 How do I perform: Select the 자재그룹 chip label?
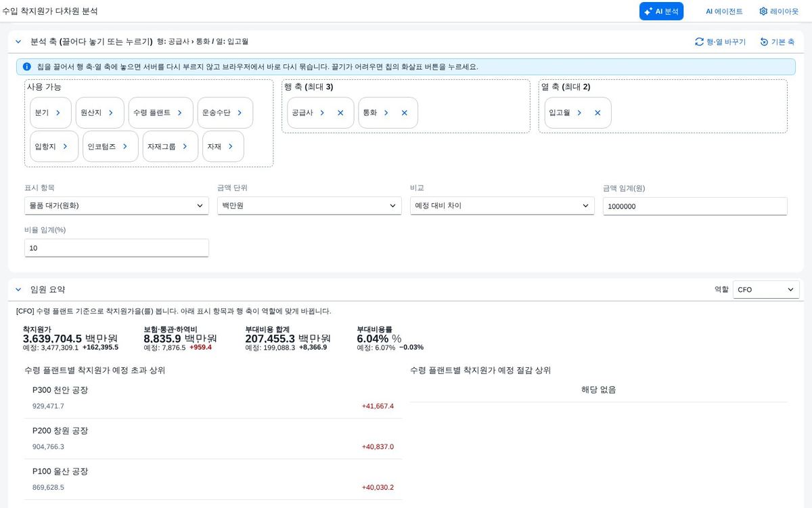coord(162,146)
